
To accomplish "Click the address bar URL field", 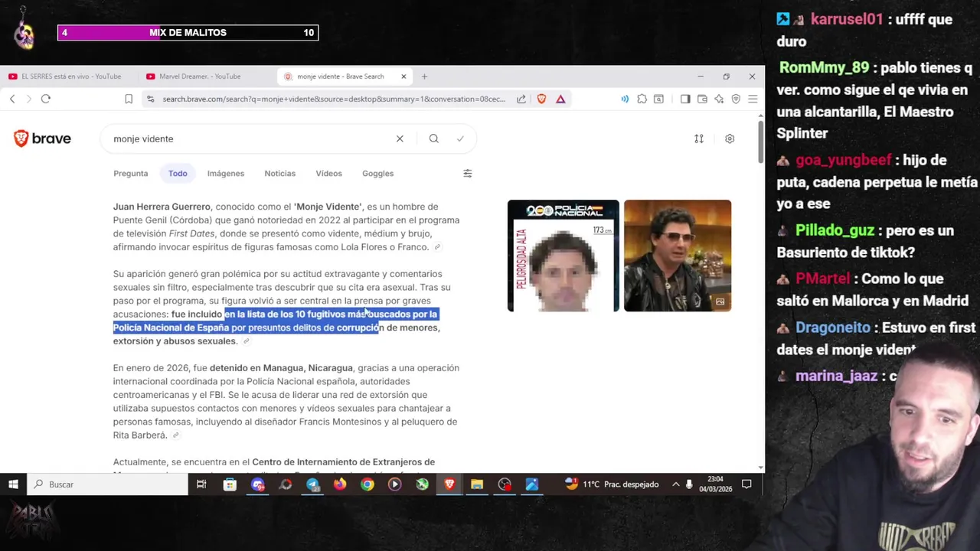I will [x=333, y=99].
